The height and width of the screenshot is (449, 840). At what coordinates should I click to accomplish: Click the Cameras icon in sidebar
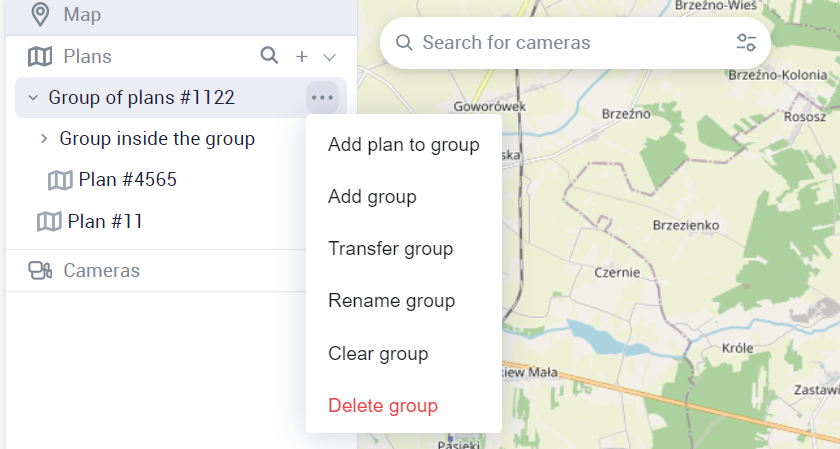pyautogui.click(x=40, y=270)
